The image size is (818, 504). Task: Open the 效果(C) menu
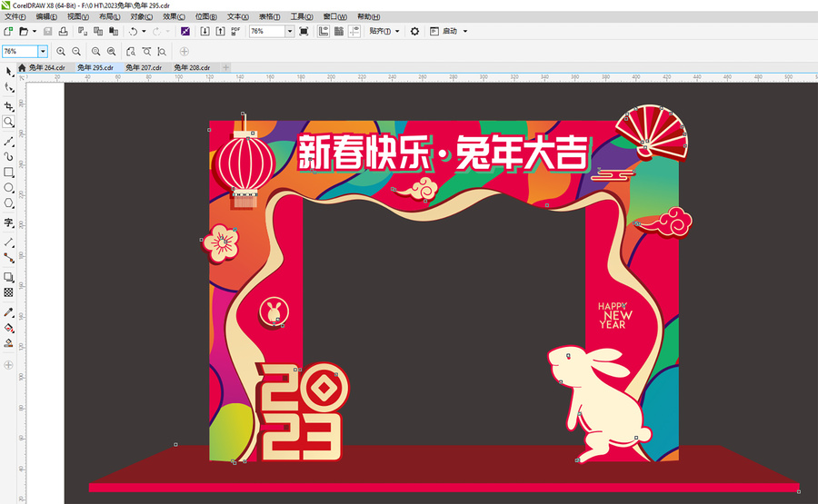pyautogui.click(x=174, y=16)
